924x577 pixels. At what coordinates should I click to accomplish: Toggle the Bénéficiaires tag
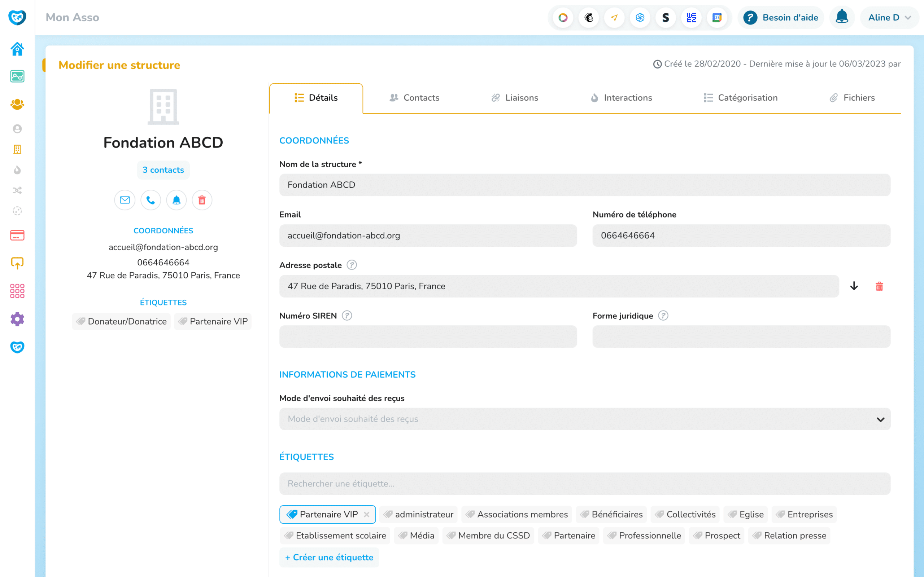(611, 514)
